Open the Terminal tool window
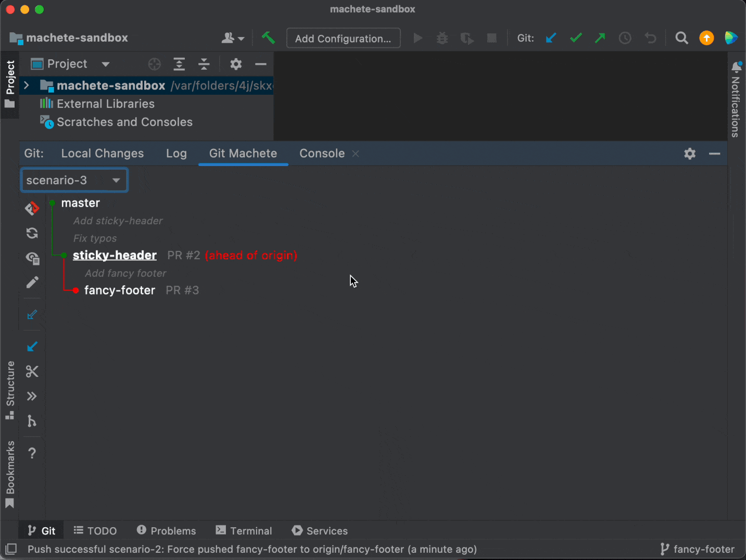 tap(244, 531)
